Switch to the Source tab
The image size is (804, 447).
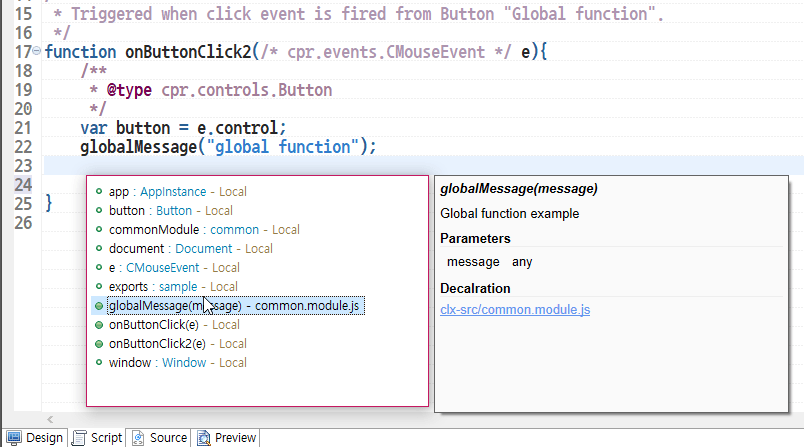pos(159,438)
